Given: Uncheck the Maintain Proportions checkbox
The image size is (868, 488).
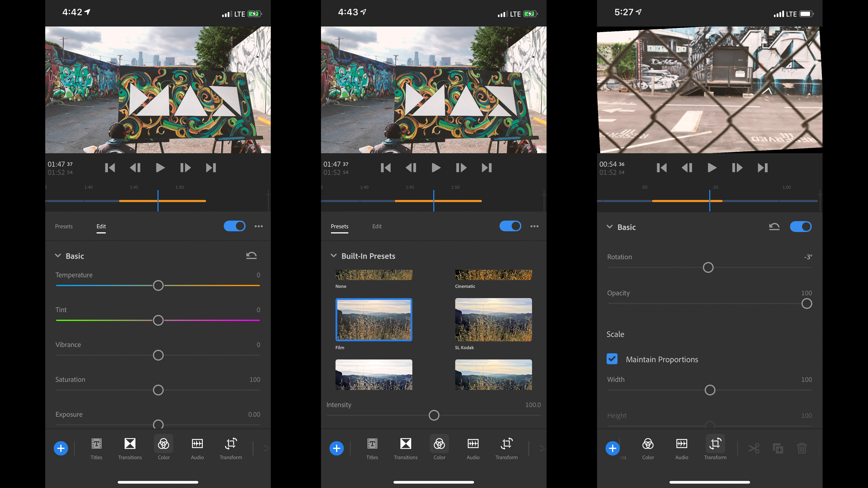Looking at the screenshot, I should pyautogui.click(x=612, y=359).
